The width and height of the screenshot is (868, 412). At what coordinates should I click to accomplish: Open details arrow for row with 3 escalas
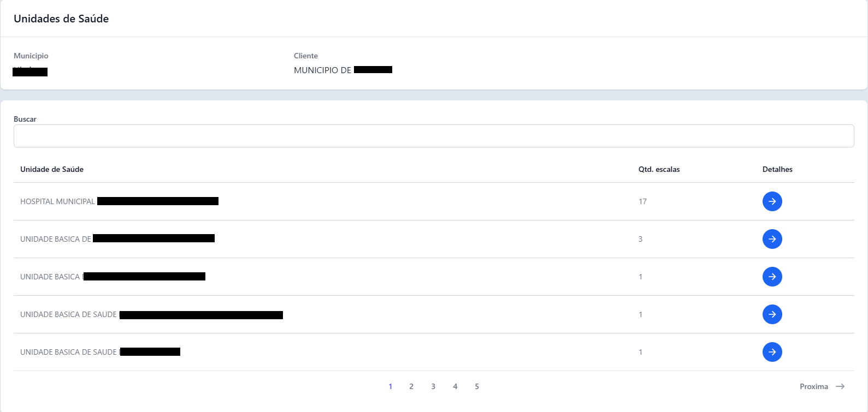tap(772, 239)
